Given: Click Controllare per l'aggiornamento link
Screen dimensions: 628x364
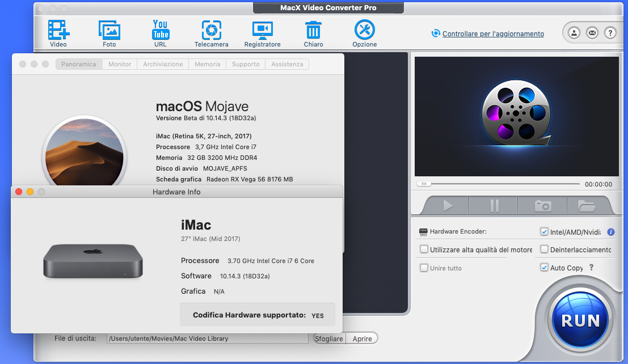Looking at the screenshot, I should [x=493, y=33].
